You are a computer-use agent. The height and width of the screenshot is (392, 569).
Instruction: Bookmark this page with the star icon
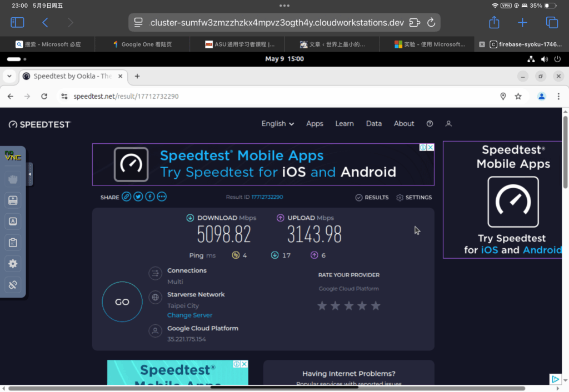(518, 97)
